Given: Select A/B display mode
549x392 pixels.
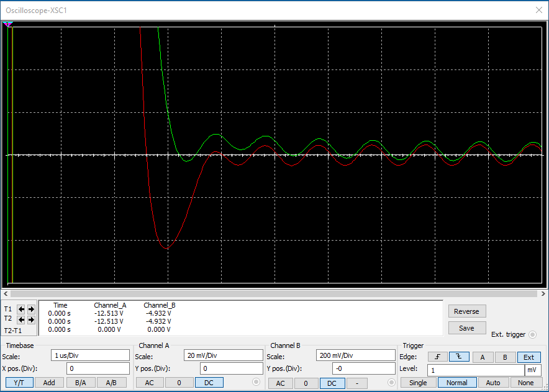Looking at the screenshot, I should click(112, 383).
